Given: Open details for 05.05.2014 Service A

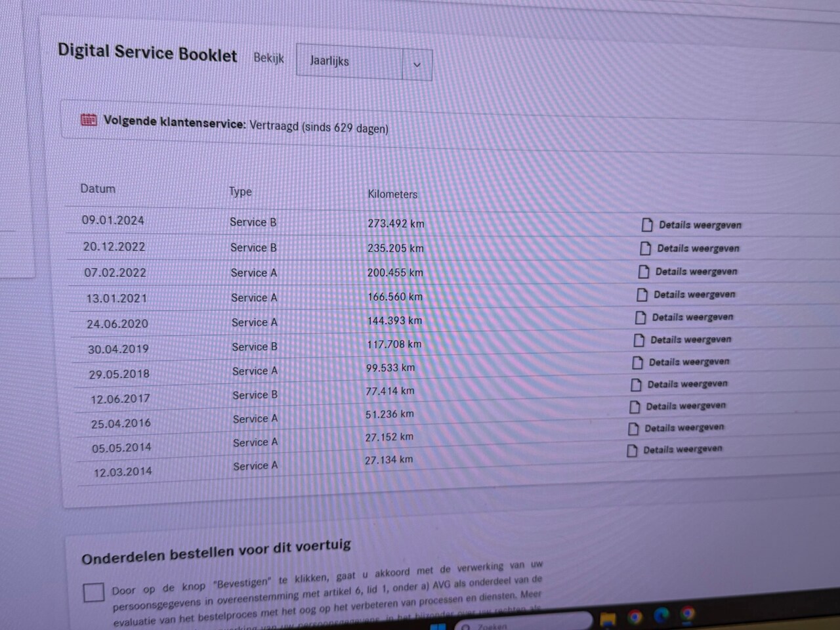Looking at the screenshot, I should tap(684, 427).
